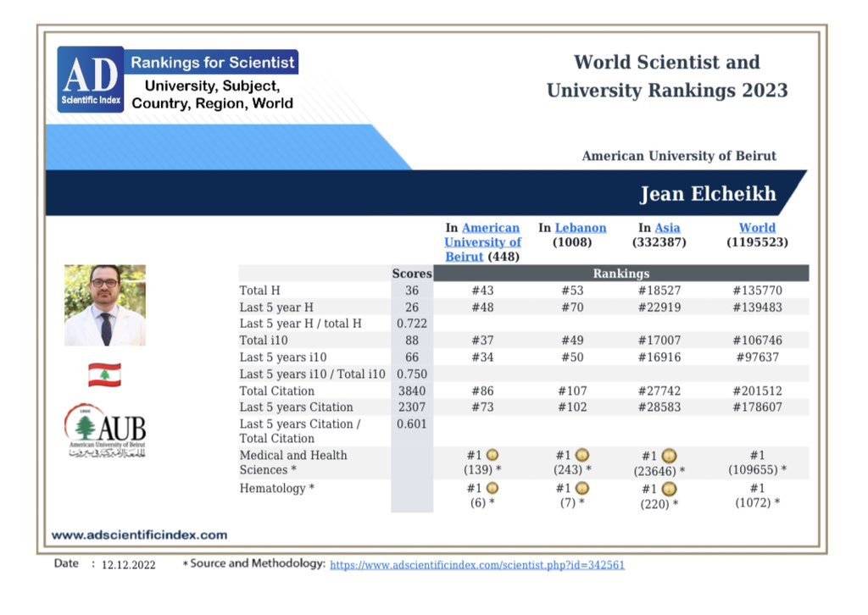Click Last 5 years Citation score 2307
The height and width of the screenshot is (615, 868).
coord(412,407)
